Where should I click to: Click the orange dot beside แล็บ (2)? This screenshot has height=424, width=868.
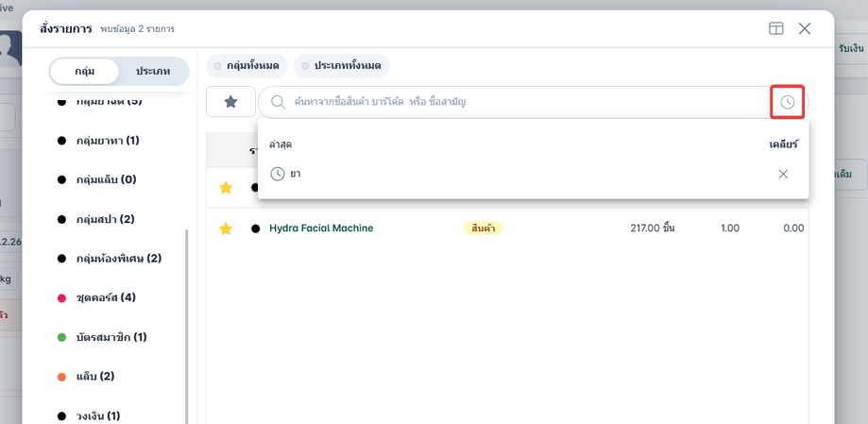click(x=62, y=377)
